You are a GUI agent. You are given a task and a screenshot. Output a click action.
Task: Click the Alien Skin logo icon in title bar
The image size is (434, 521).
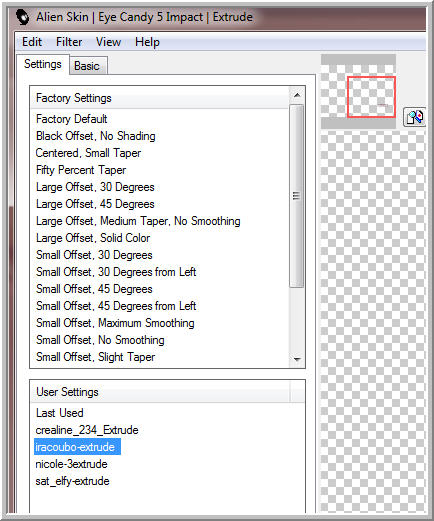pyautogui.click(x=23, y=17)
